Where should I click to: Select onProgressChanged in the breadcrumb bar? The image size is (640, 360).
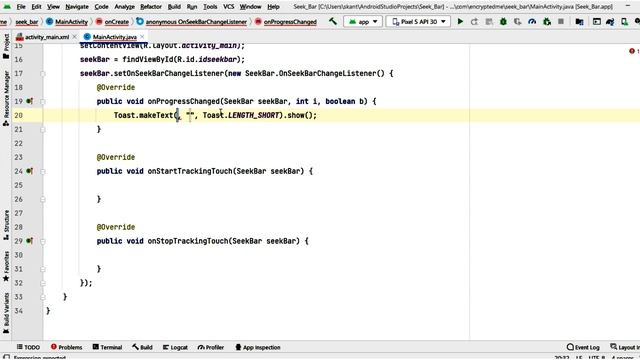286,22
